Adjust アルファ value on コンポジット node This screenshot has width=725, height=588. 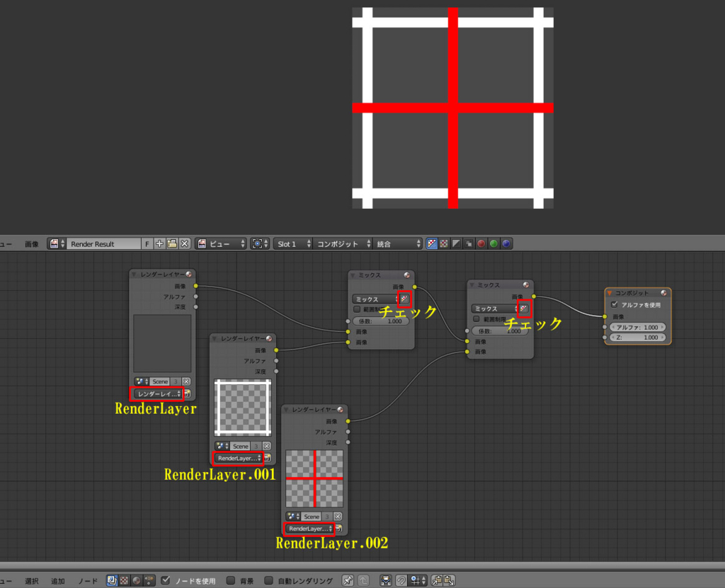(638, 328)
